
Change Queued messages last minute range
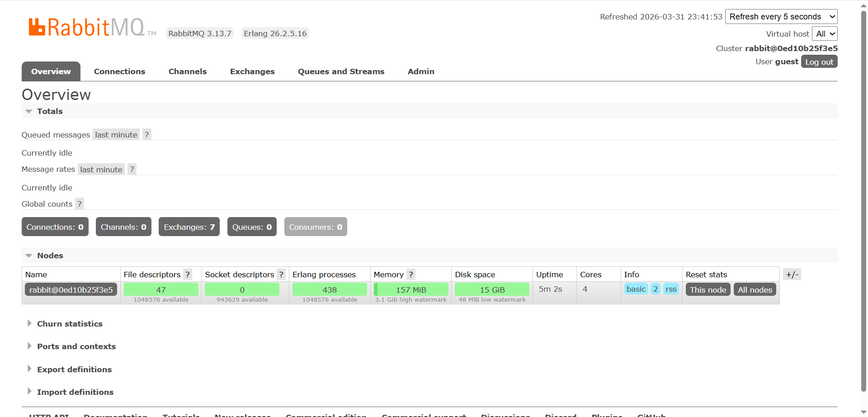[116, 135]
